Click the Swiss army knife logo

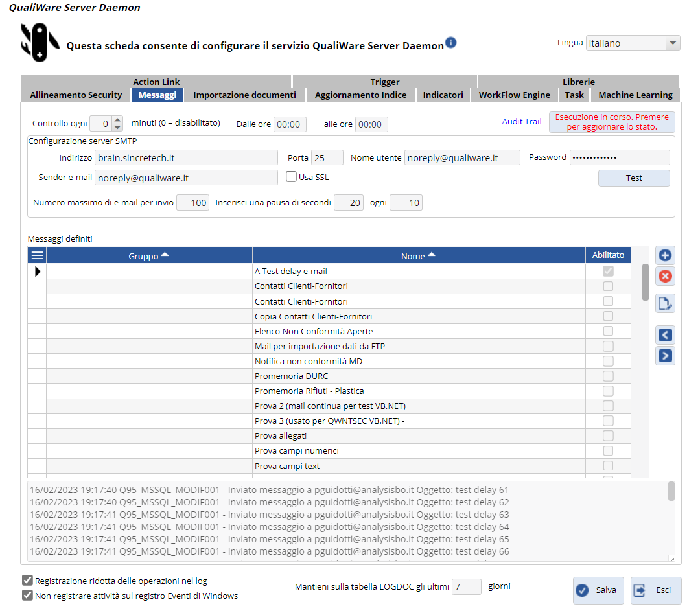40,42
